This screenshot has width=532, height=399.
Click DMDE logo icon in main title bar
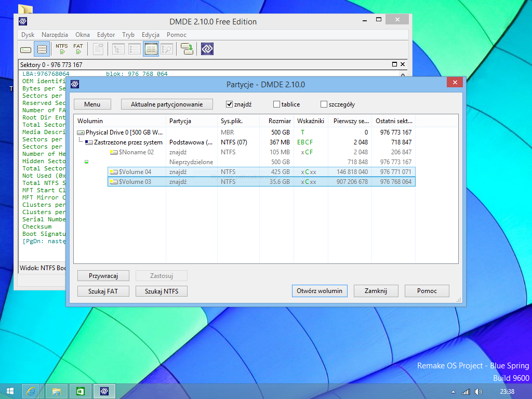pyautogui.click(x=23, y=21)
